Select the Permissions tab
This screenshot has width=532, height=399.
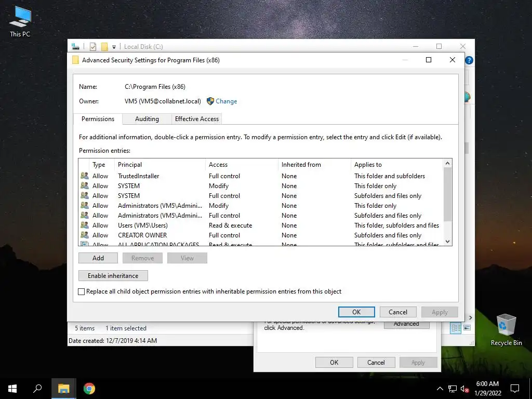(x=98, y=119)
